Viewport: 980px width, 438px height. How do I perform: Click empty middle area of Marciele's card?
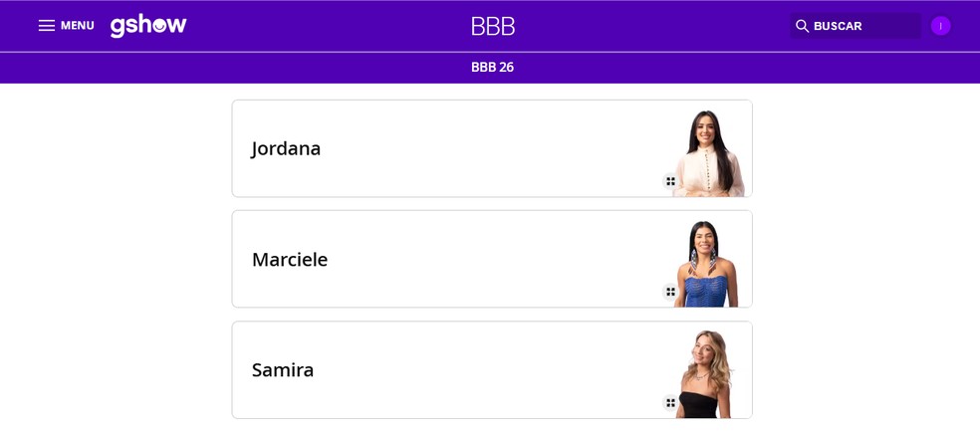[x=488, y=260]
